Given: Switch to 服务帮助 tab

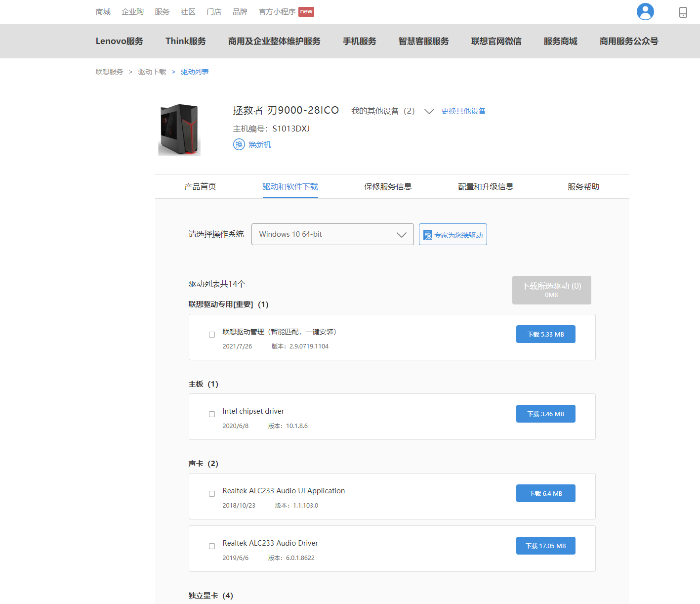Looking at the screenshot, I should point(583,186).
